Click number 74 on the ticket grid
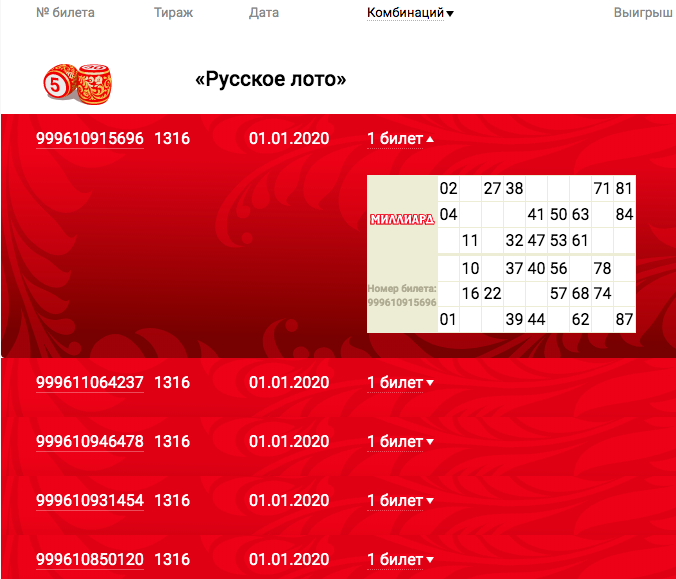The width and height of the screenshot is (676, 579). coord(602,294)
